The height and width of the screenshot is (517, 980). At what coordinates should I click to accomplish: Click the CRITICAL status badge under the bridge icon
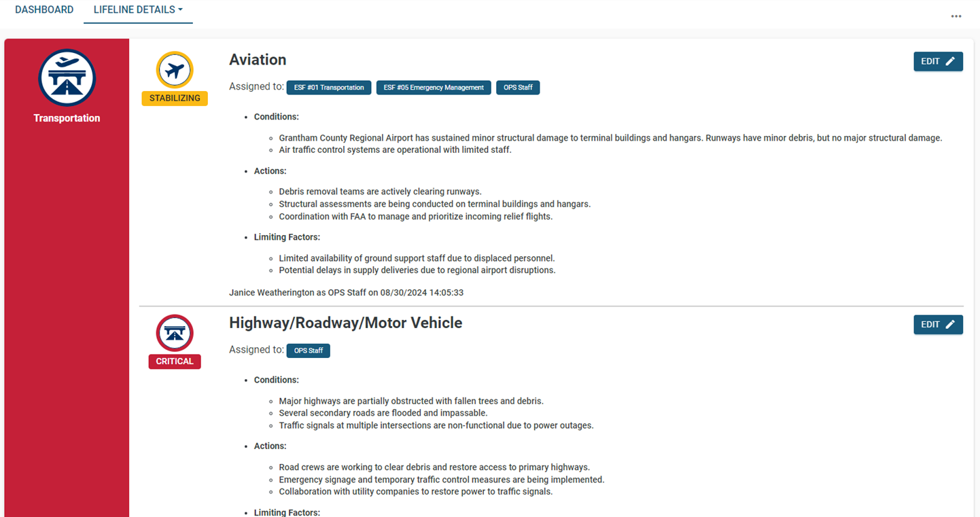(175, 361)
